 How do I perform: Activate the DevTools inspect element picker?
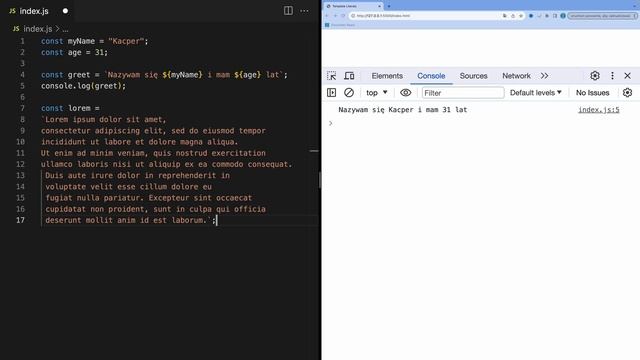(x=331, y=76)
